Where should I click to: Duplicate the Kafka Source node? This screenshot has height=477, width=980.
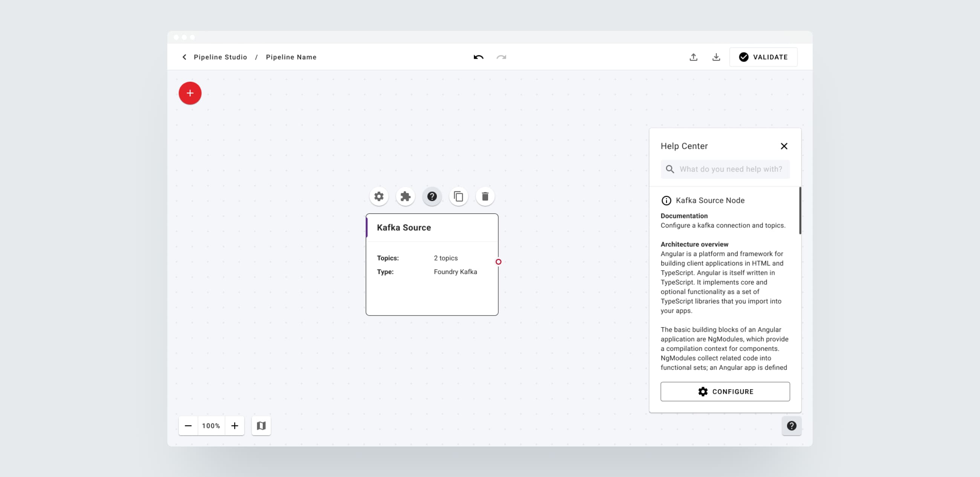click(458, 197)
